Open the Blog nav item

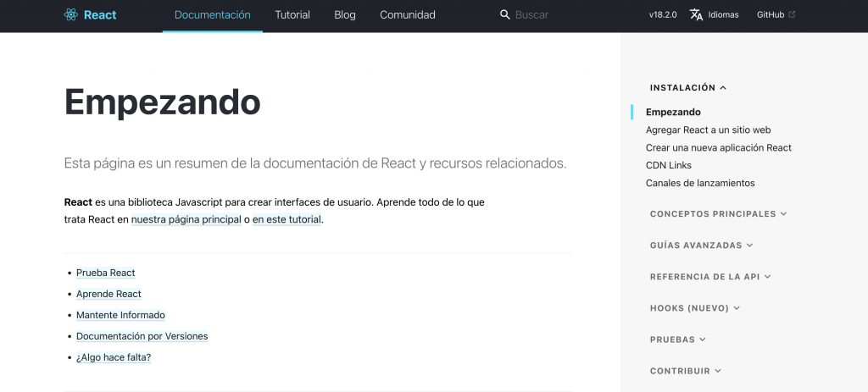[x=345, y=14]
